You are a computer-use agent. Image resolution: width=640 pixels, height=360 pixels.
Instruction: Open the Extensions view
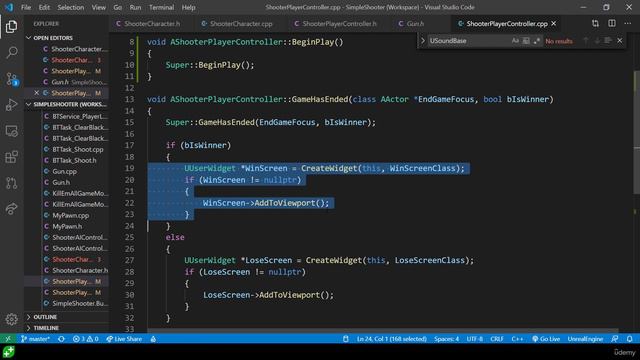11,157
